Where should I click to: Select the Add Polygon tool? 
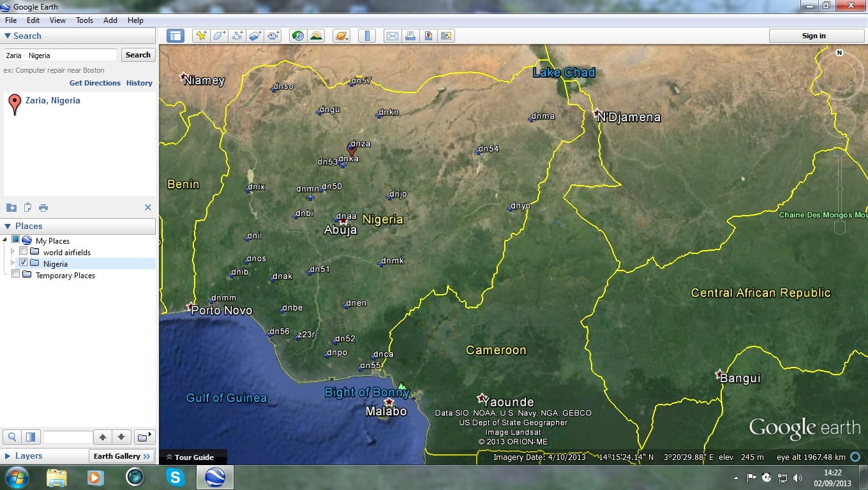tap(219, 36)
